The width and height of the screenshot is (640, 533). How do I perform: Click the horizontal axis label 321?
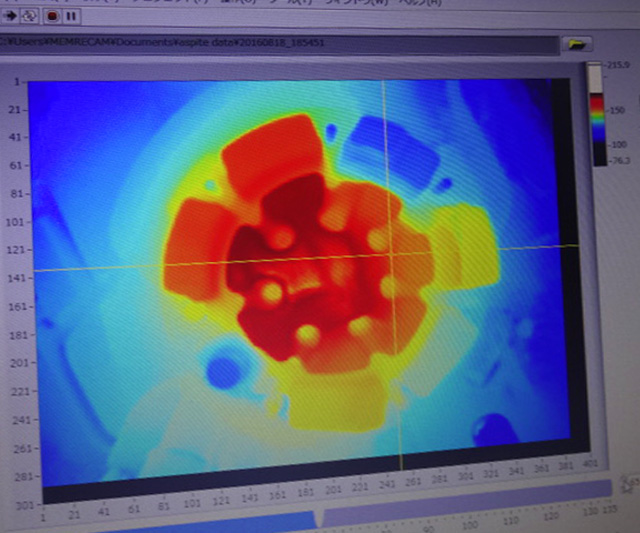pos(491,473)
